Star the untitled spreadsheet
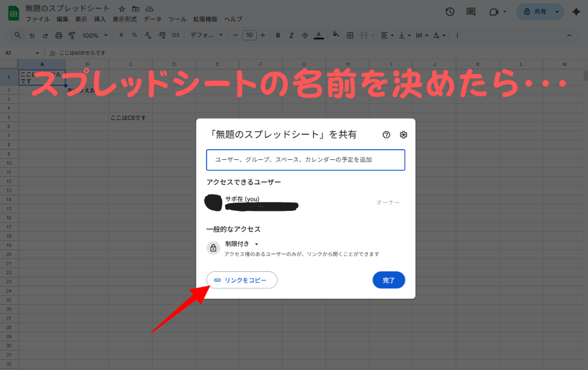The height and width of the screenshot is (370, 588). point(122,9)
